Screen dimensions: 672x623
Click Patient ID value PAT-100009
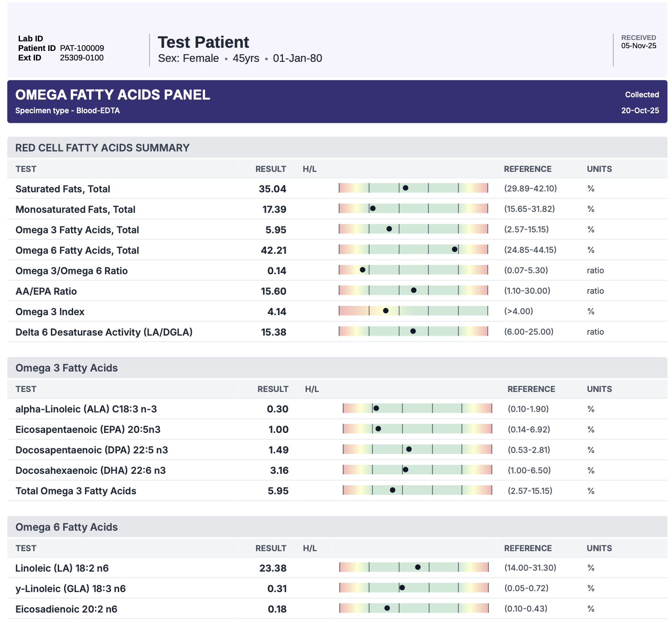point(82,48)
